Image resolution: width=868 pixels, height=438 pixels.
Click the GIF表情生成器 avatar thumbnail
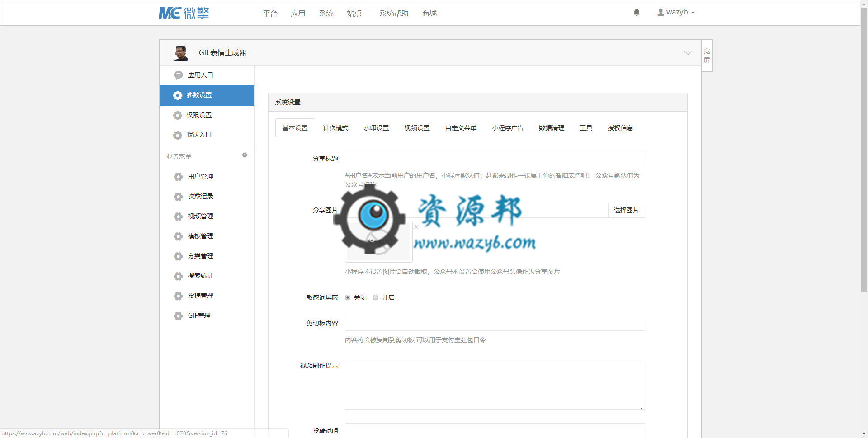(181, 53)
